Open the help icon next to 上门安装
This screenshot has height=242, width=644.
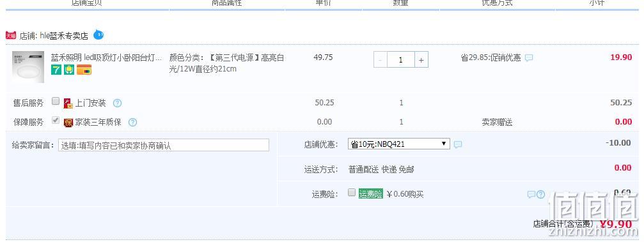click(x=117, y=103)
